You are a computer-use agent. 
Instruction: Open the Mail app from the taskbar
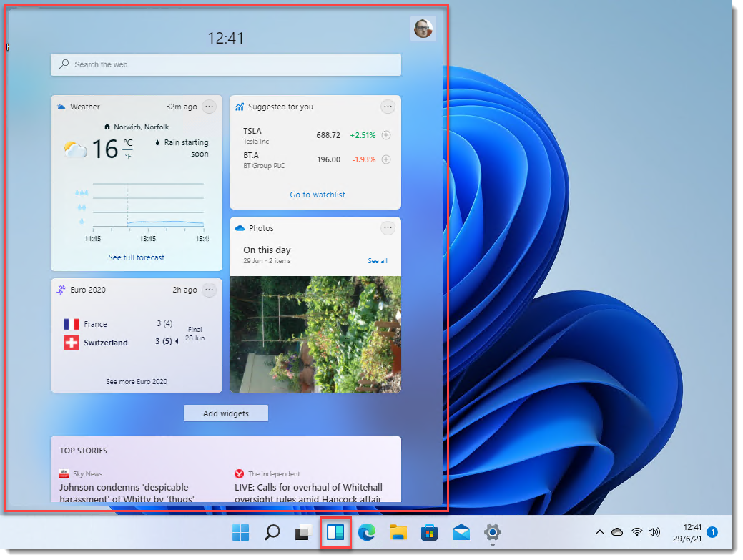[x=461, y=532]
